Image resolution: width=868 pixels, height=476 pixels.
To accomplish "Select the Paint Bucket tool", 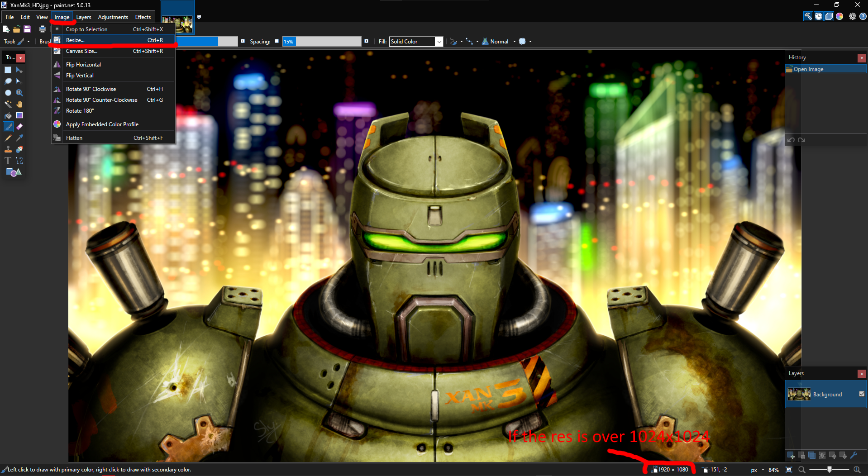I will (8, 115).
